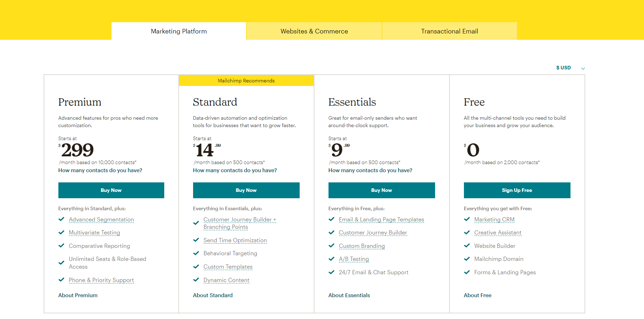The image size is (644, 319).
Task: Click checkmark icon beside Advanced Segmentation
Action: tap(61, 219)
